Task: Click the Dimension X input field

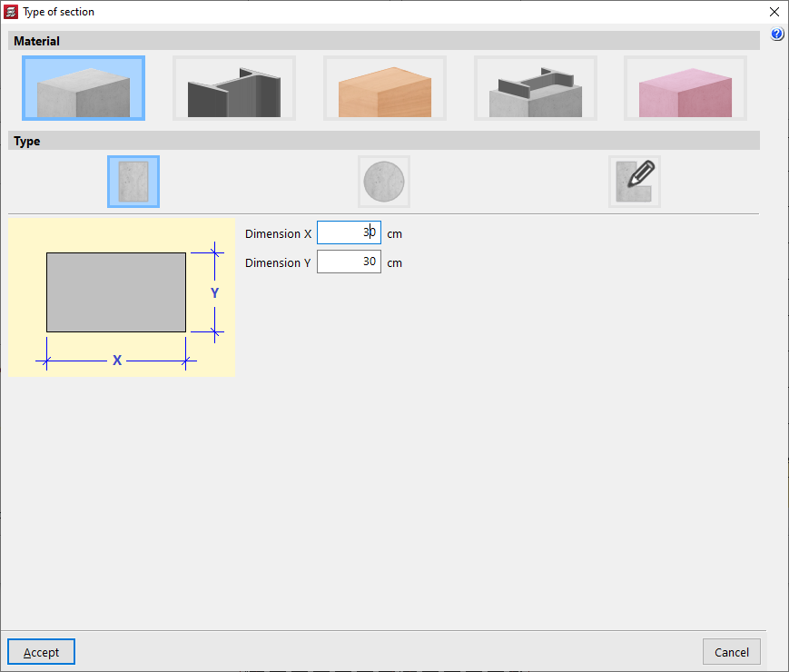Action: coord(349,232)
